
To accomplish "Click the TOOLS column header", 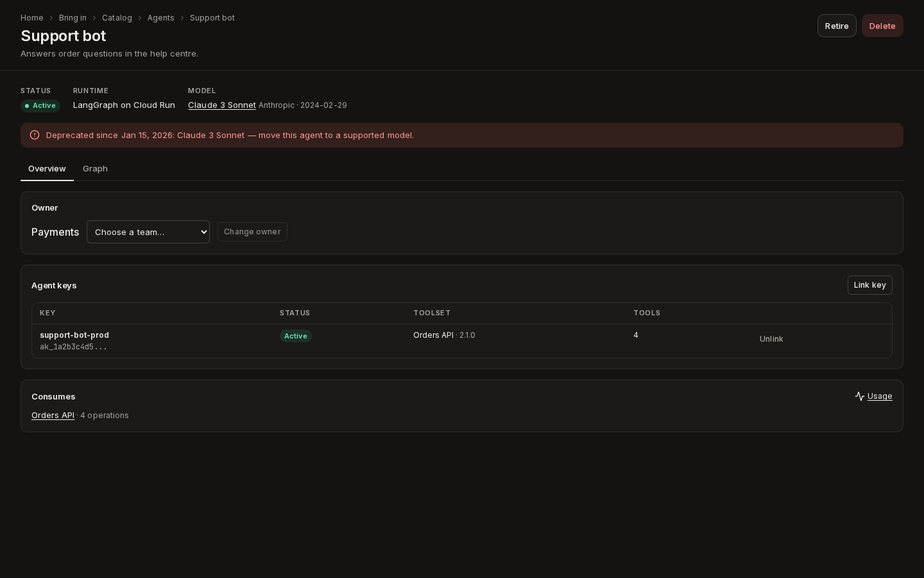I will 647,313.
